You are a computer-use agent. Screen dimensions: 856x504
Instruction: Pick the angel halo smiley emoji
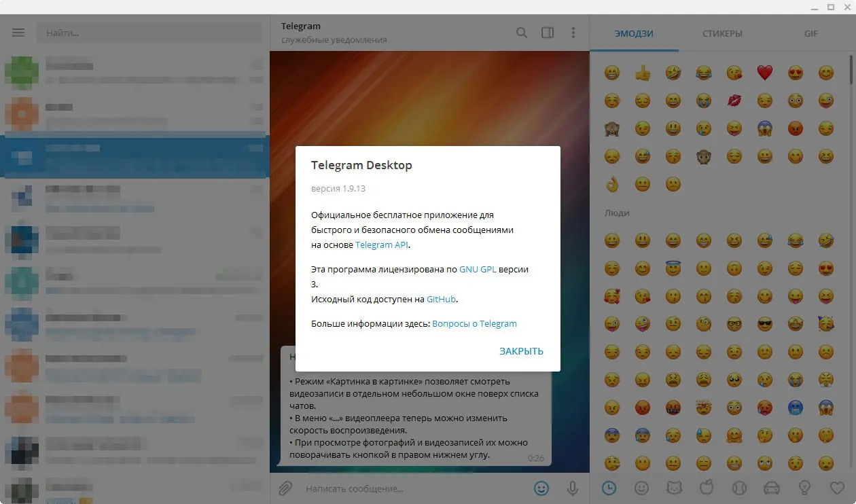click(673, 268)
